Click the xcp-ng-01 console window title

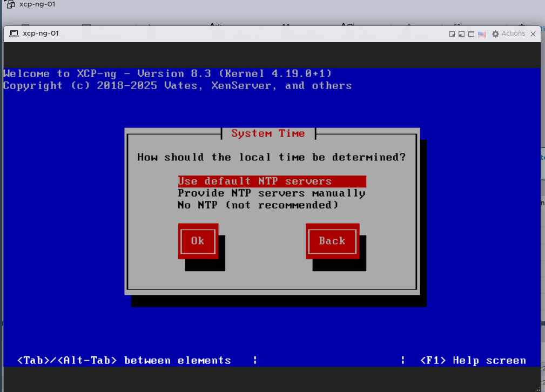point(41,33)
